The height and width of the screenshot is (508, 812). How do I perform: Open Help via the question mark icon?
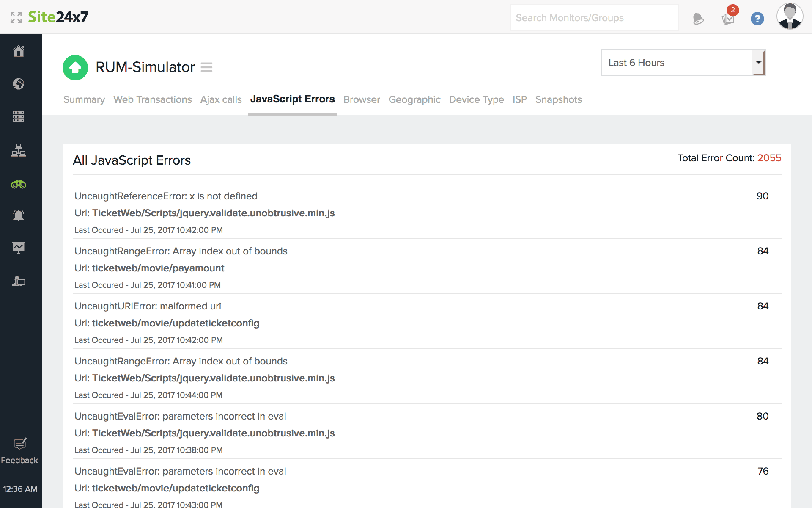pyautogui.click(x=757, y=19)
